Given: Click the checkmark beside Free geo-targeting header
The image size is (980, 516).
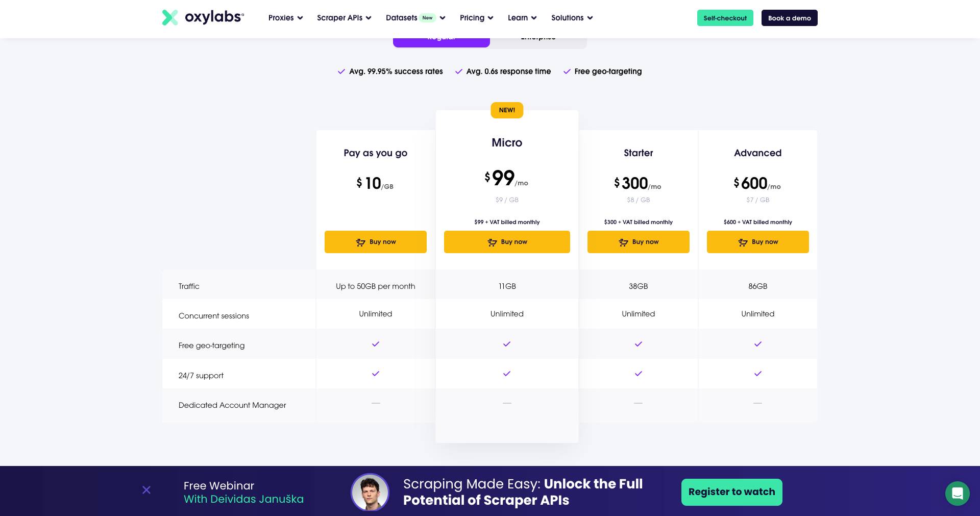Looking at the screenshot, I should pos(567,71).
